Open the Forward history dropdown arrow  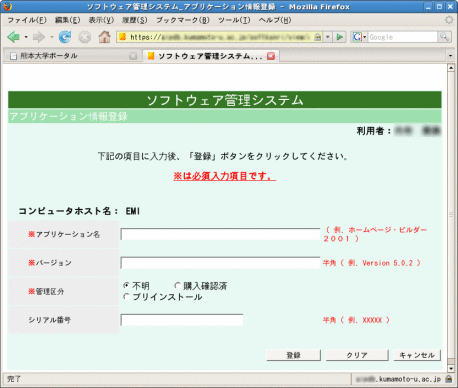[x=52, y=37]
